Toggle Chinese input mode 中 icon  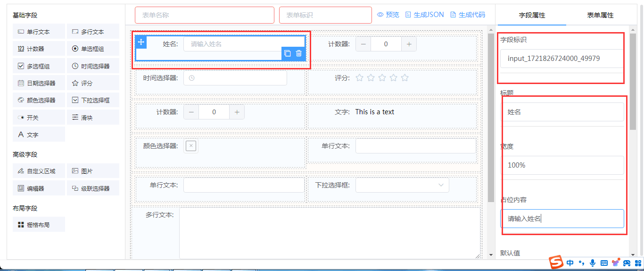[x=570, y=263]
